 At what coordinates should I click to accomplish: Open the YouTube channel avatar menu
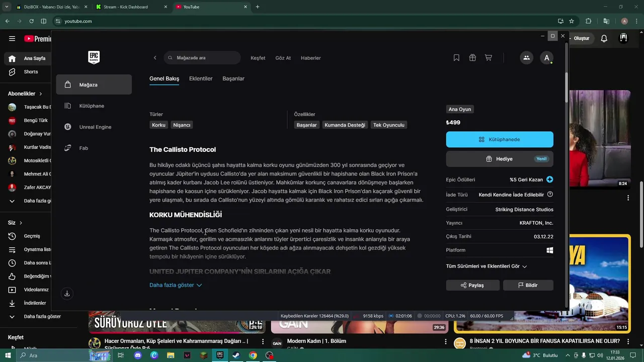pos(623,38)
